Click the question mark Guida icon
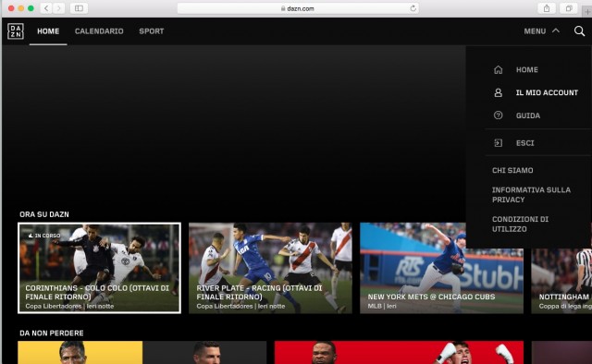Screen dimensions: 592x364 pos(498,115)
